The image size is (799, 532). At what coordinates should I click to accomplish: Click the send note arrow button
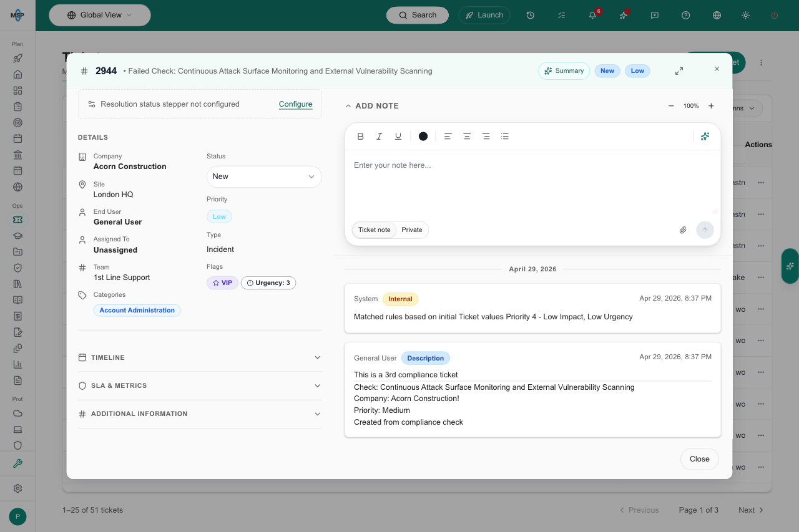coord(705,230)
